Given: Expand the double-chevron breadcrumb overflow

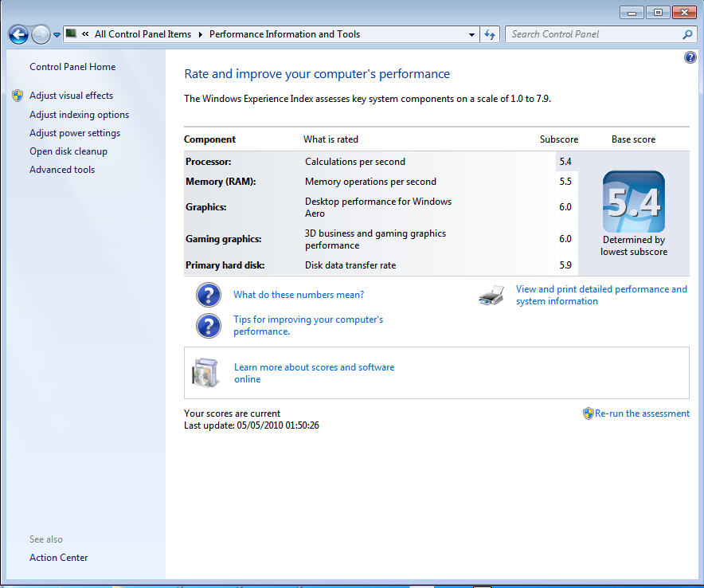Looking at the screenshot, I should click(x=85, y=34).
